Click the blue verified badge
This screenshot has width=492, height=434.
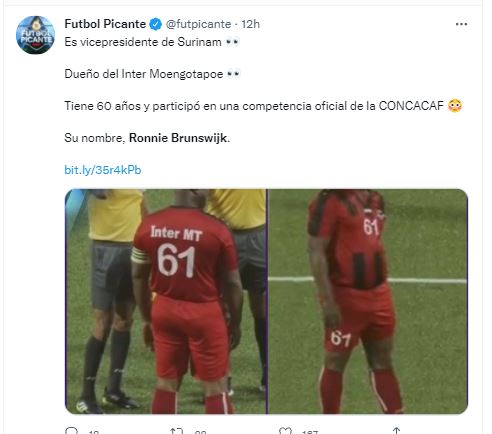[x=155, y=24]
